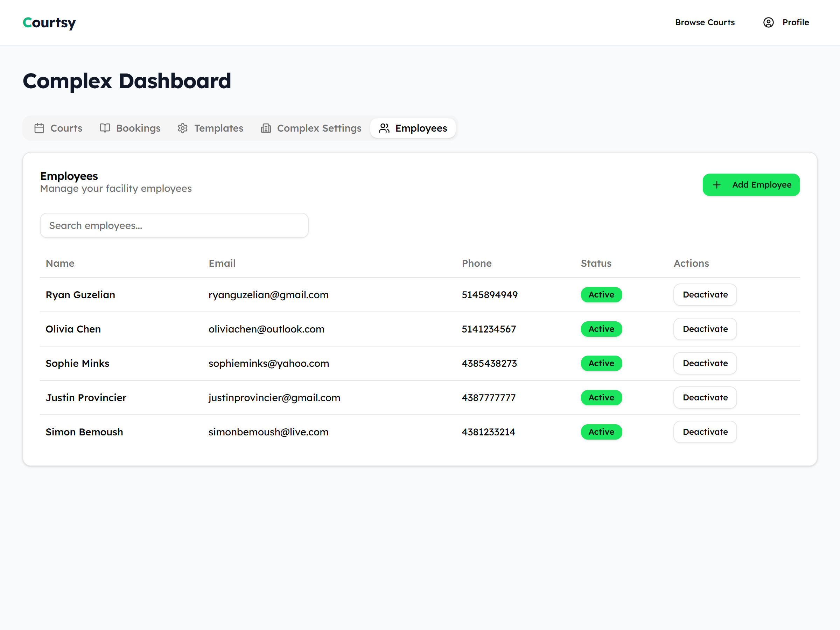Select the Employees tab

click(413, 128)
